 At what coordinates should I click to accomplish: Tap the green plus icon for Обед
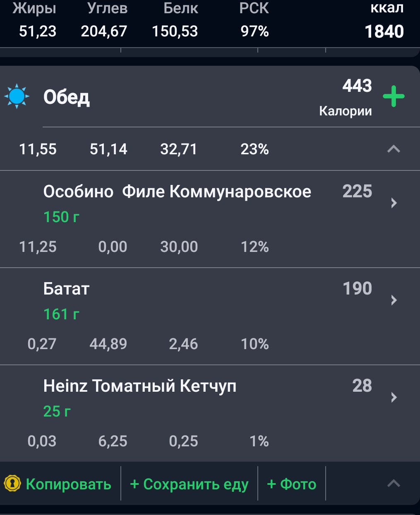[x=394, y=96]
